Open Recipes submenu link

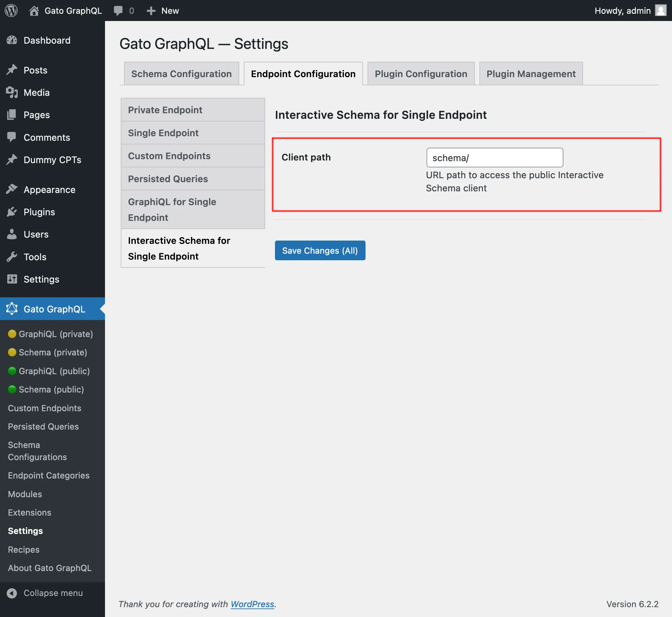24,550
